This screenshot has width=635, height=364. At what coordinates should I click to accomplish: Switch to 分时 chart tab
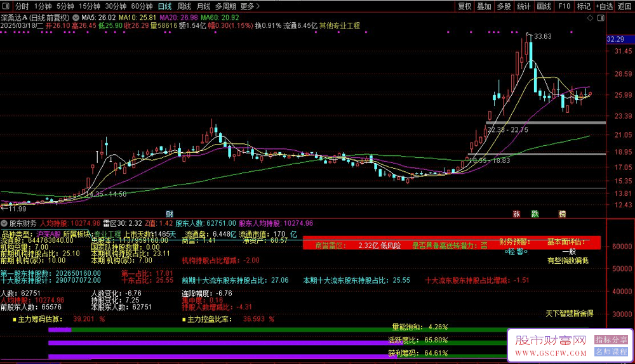pos(22,6)
